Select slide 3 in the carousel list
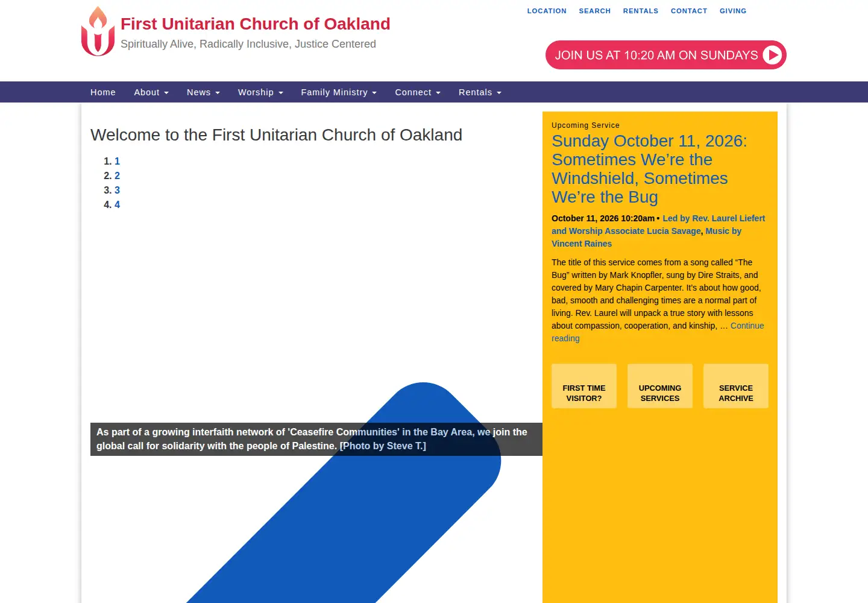The image size is (868, 603). 117,190
